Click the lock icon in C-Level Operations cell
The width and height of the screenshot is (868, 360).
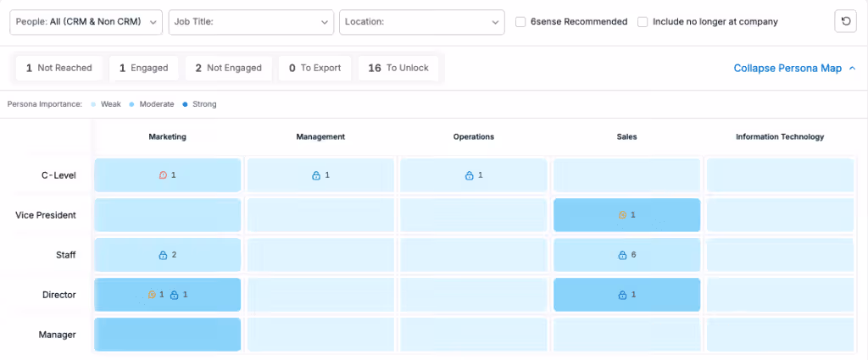[470, 175]
